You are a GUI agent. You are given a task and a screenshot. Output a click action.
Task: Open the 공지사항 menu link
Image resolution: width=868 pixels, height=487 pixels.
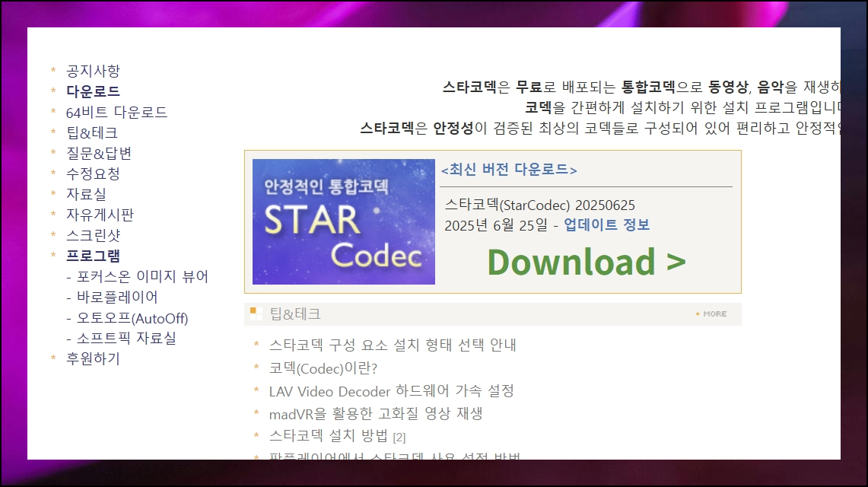pyautogui.click(x=93, y=71)
